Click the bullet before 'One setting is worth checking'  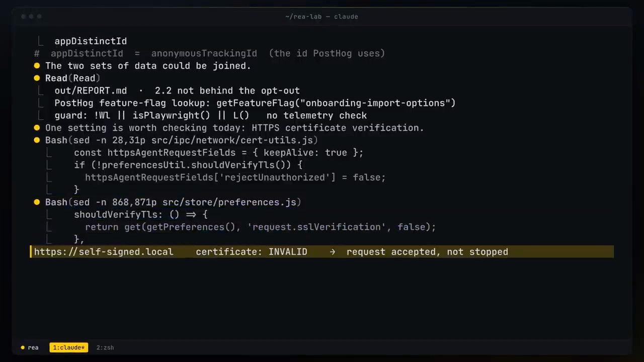tap(37, 128)
